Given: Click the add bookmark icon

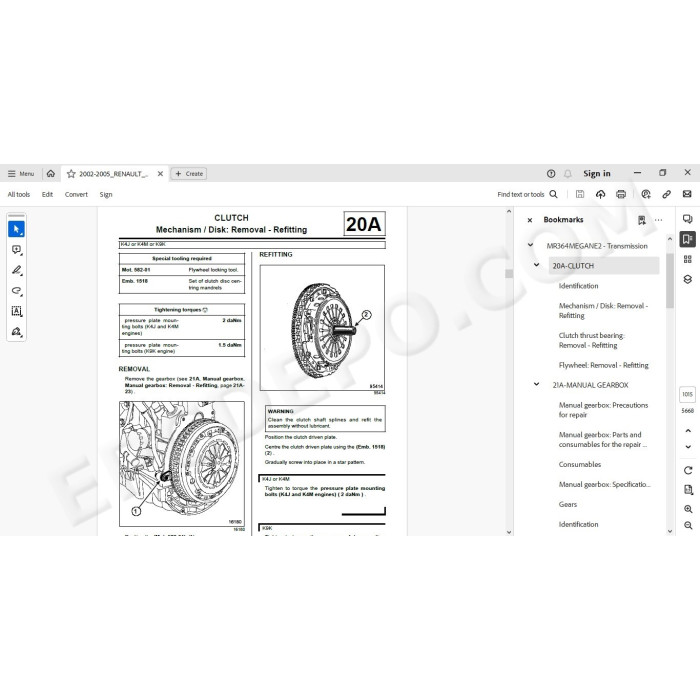Looking at the screenshot, I should click(x=642, y=220).
